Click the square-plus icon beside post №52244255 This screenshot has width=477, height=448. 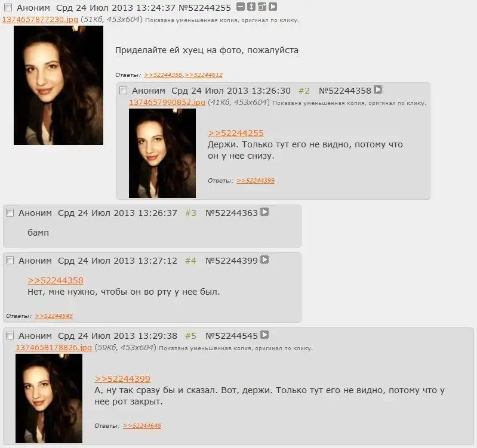[262, 7]
